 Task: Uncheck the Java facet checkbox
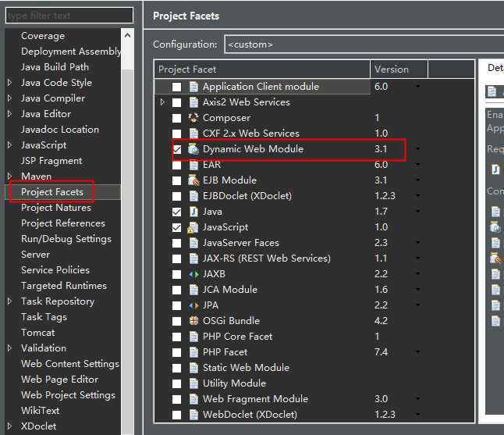[x=176, y=212]
